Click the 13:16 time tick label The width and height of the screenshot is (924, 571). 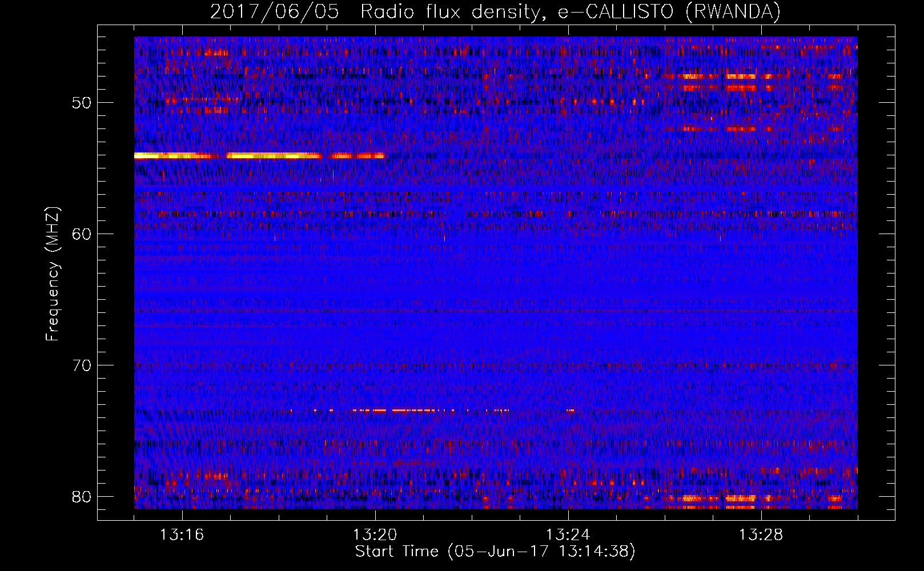[x=182, y=535]
